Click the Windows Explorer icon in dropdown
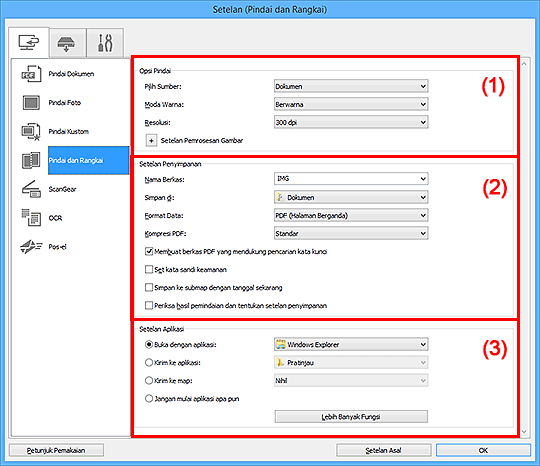Viewport: 540px width, 466px height. [281, 344]
